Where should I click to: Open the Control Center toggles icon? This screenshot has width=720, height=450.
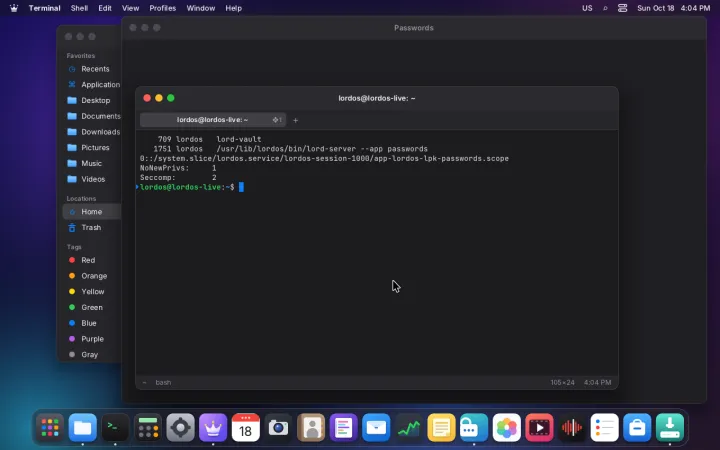click(622, 8)
